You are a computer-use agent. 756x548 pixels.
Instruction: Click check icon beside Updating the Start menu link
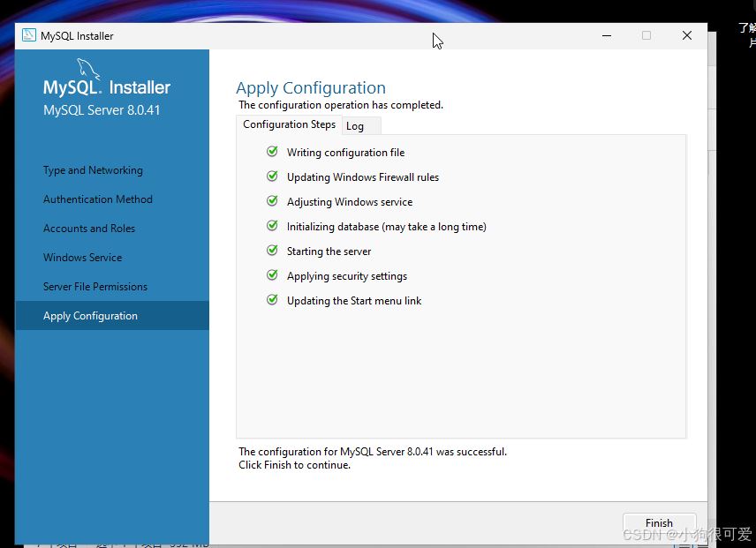tap(272, 300)
